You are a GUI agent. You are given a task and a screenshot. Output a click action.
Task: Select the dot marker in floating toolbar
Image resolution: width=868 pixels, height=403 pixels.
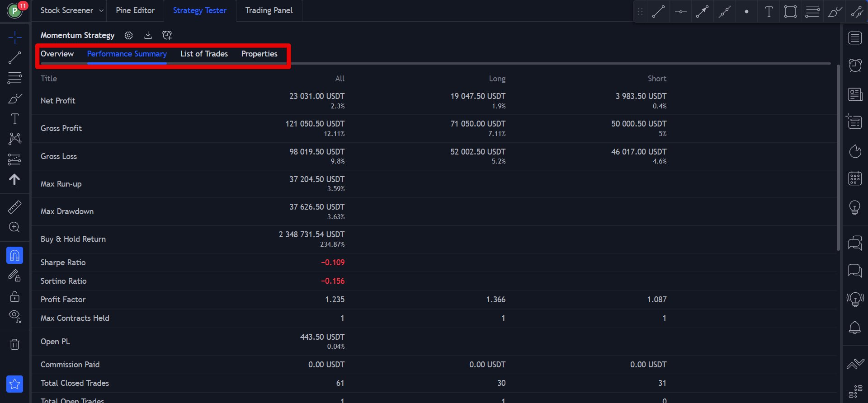pos(746,12)
